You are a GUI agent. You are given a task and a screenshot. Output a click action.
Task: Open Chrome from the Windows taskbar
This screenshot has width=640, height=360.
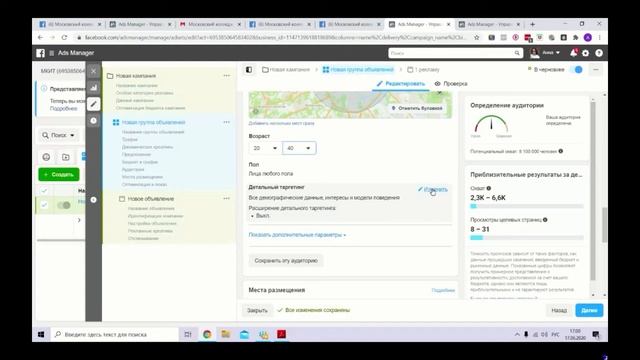207,334
